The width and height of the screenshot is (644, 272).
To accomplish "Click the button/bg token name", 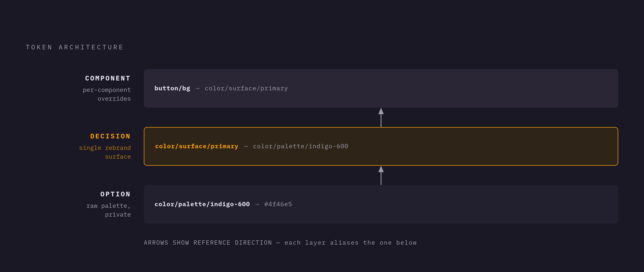I will (172, 88).
